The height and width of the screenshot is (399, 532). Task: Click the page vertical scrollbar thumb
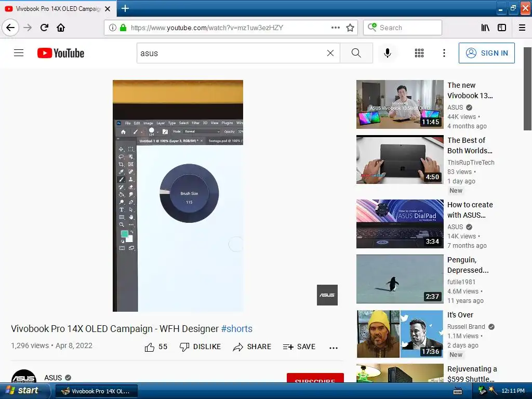pyautogui.click(x=527, y=88)
